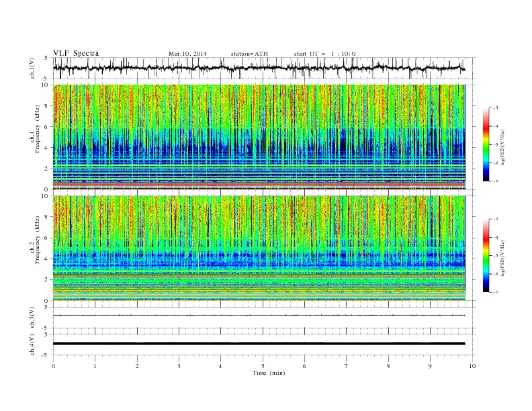532x411 pixels.
Task: Click time axis tick label "0"
Action: click(53, 366)
